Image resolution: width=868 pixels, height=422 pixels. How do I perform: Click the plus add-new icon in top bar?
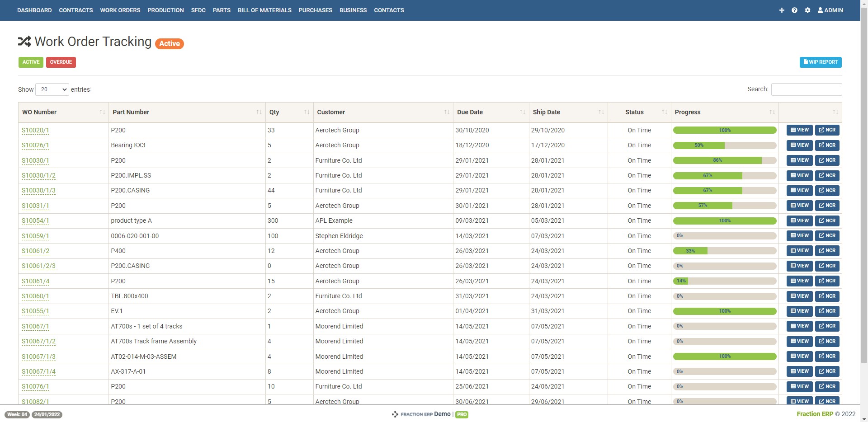pos(782,10)
